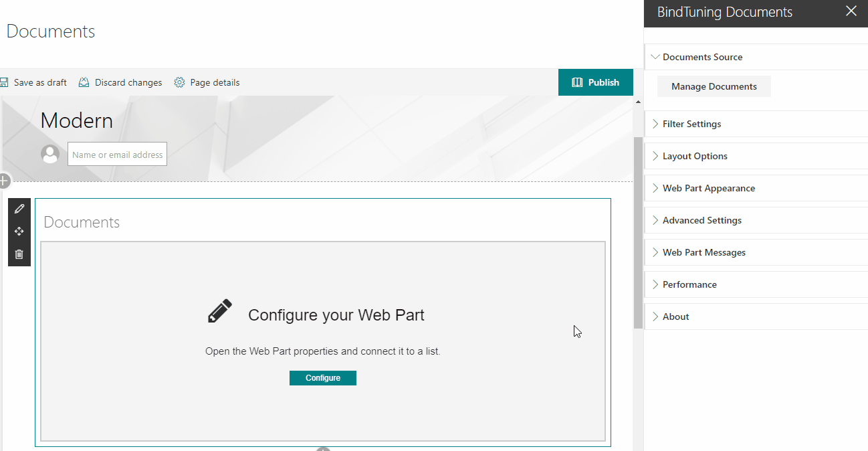Click the page vertical scrollbar thumb
The image size is (868, 451).
click(x=638, y=232)
